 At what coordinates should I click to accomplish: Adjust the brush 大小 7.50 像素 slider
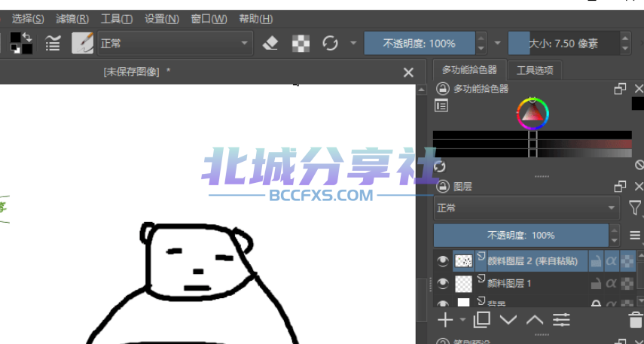(563, 43)
